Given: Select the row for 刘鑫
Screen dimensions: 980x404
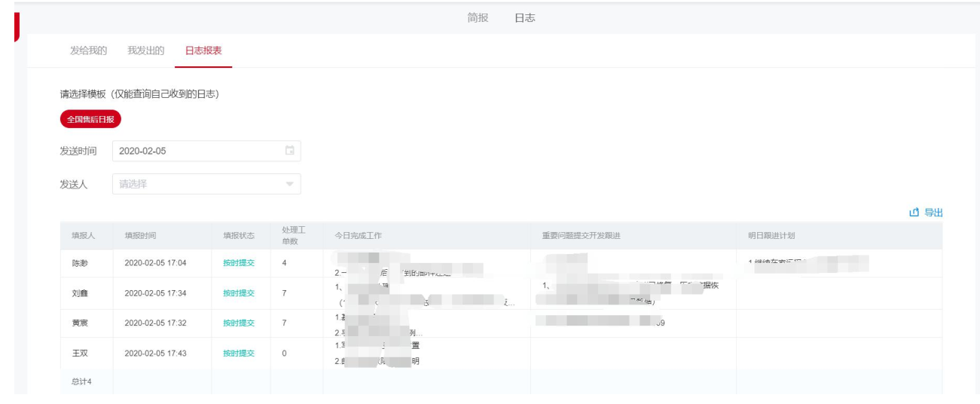Looking at the screenshot, I should 80,293.
